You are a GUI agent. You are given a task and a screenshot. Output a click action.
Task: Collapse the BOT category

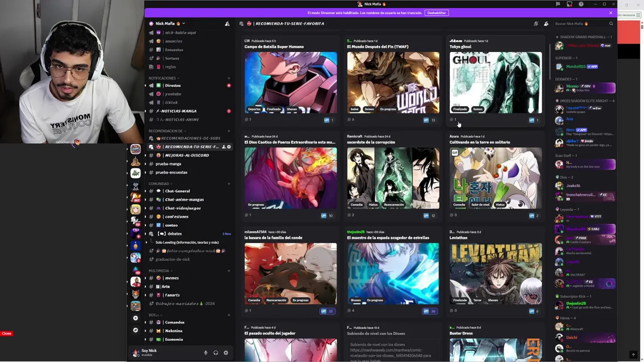tap(154, 315)
